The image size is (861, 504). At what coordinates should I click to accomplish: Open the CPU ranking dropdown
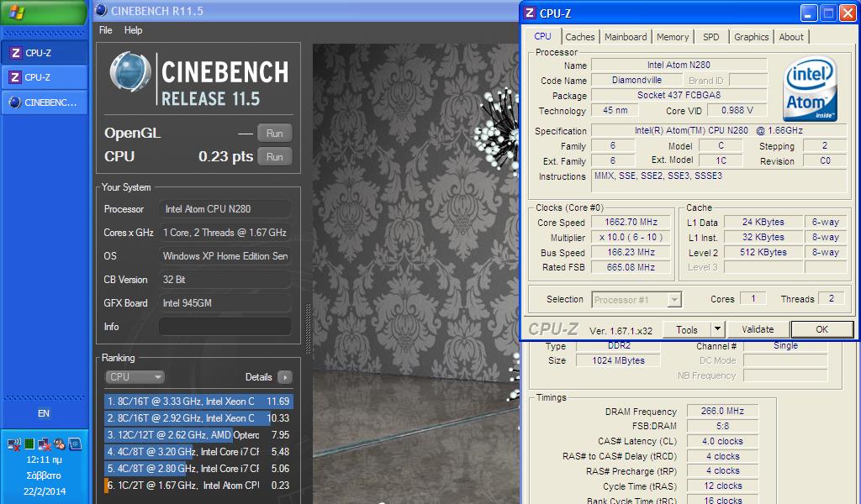(135, 377)
